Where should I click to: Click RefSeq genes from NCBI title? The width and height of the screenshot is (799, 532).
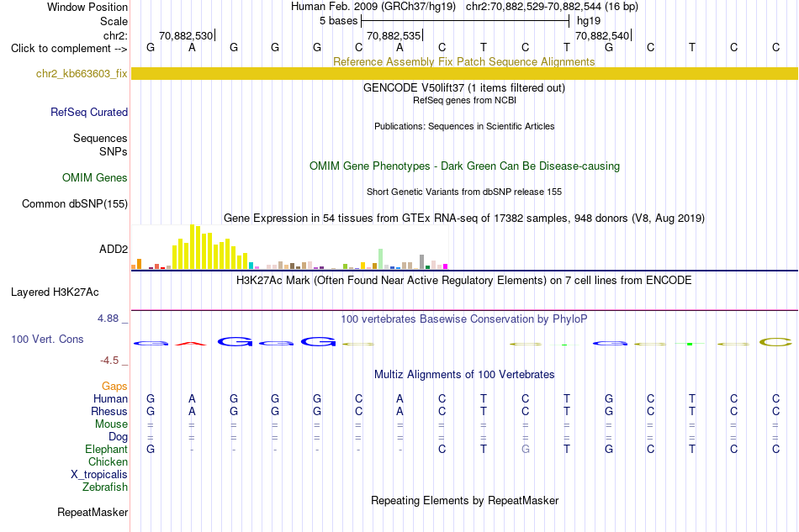464,100
